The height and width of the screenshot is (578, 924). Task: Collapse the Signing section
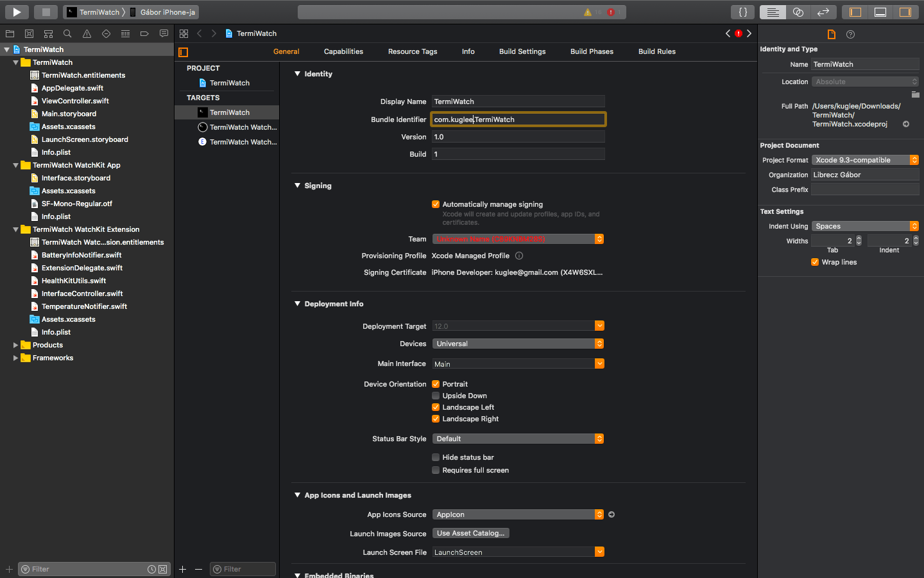[x=297, y=186]
